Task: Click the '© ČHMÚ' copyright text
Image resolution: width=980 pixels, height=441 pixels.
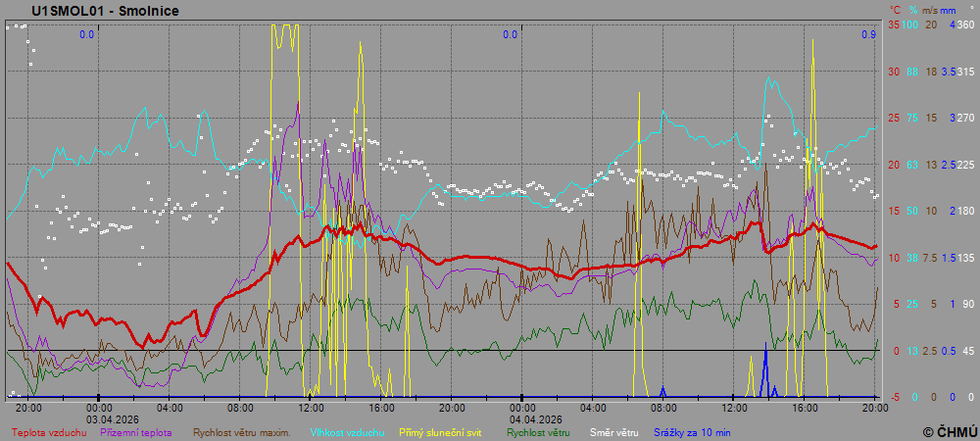Action: point(949,431)
